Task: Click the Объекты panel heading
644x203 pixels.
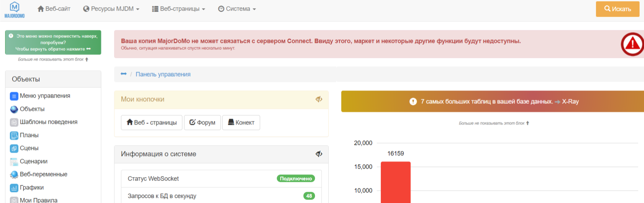Action: (26, 79)
